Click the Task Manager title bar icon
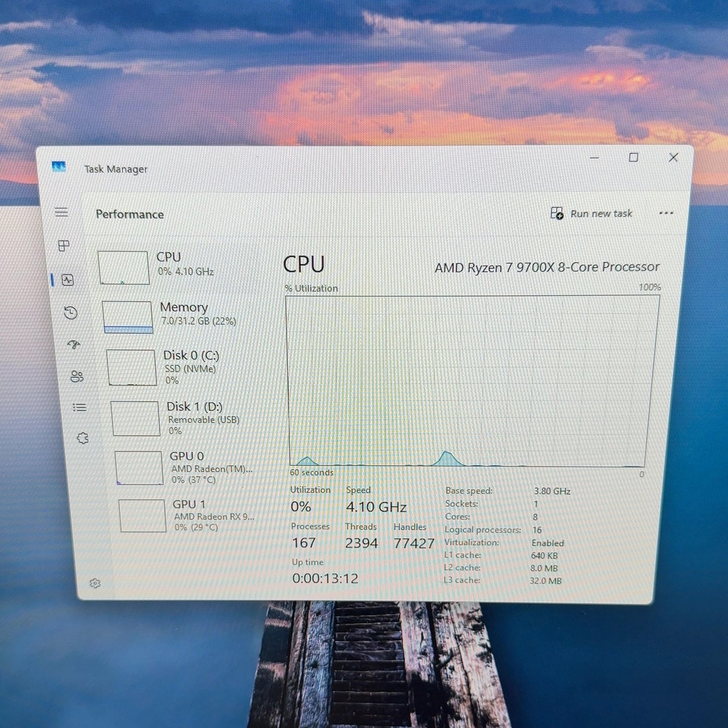 (59, 167)
